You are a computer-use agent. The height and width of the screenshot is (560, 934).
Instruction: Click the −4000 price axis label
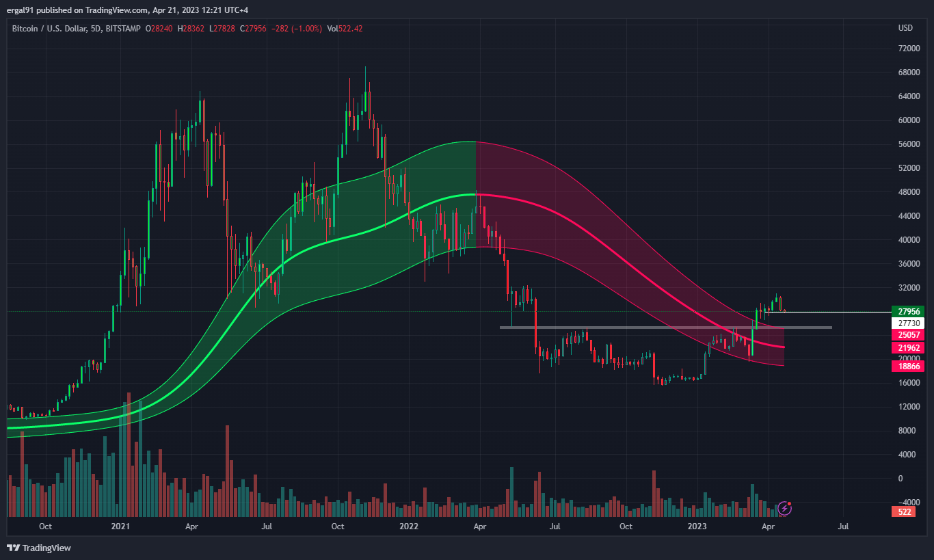coord(908,503)
